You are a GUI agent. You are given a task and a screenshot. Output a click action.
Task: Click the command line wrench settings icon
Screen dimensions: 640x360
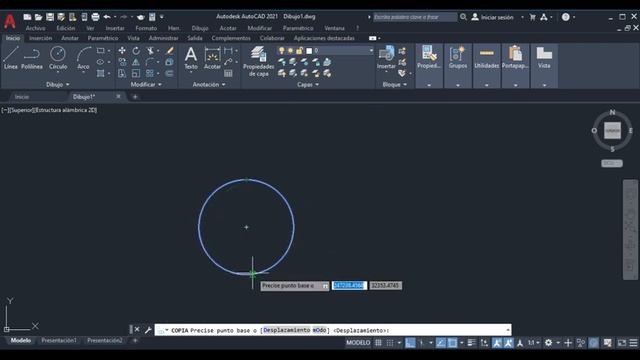click(x=148, y=330)
